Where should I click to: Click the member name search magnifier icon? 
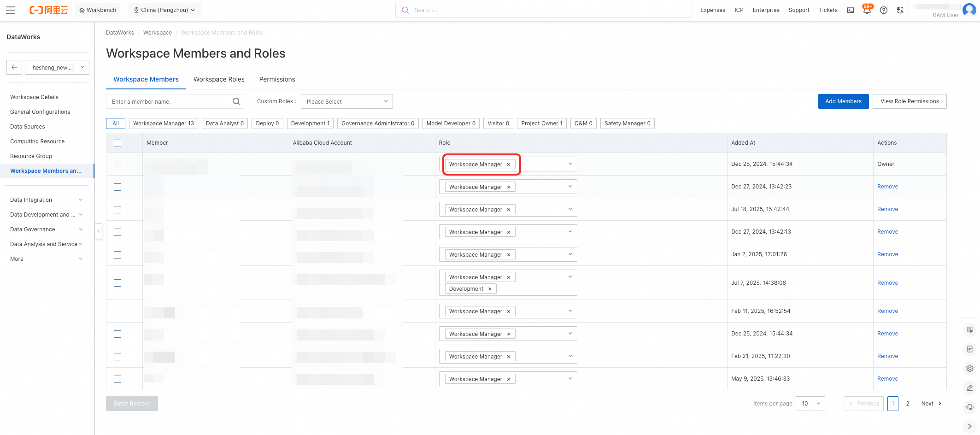[236, 101]
